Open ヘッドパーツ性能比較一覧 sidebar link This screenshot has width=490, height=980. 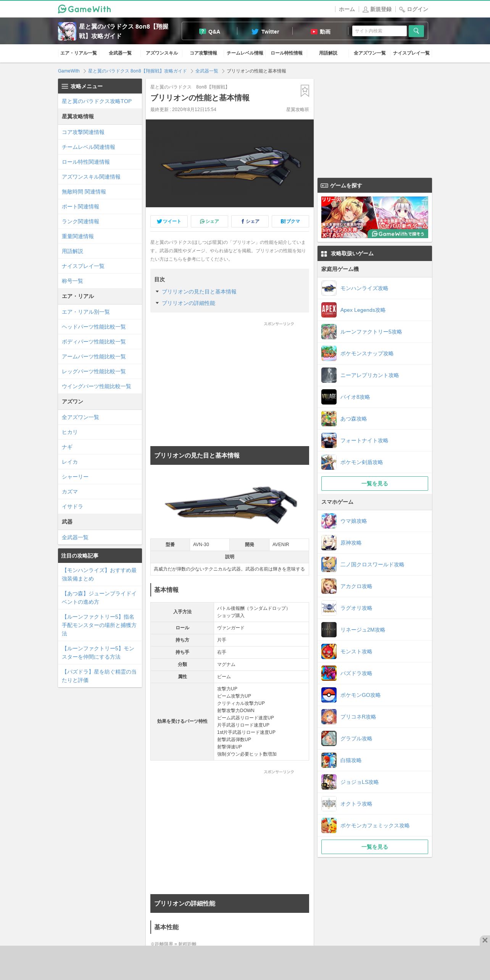(x=94, y=327)
